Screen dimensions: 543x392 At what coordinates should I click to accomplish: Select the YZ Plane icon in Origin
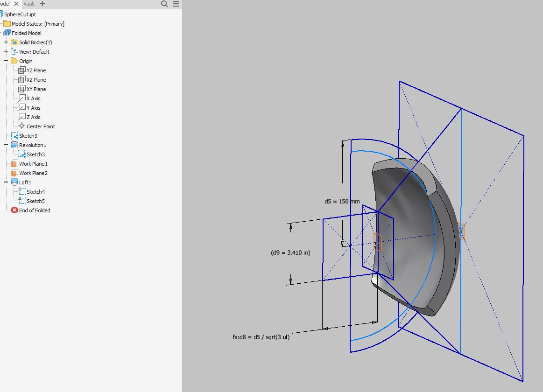point(21,70)
